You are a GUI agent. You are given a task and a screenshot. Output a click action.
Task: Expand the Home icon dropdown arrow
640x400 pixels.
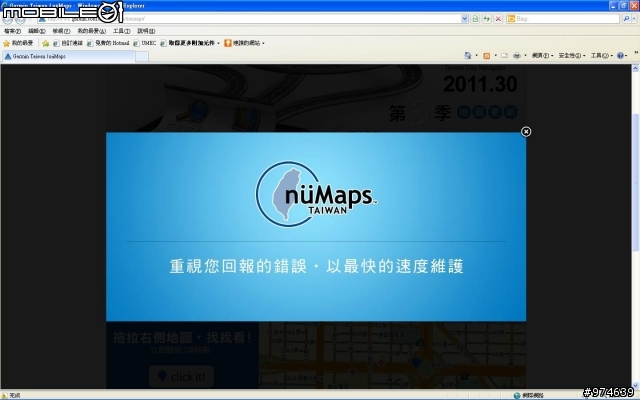pos(476,56)
